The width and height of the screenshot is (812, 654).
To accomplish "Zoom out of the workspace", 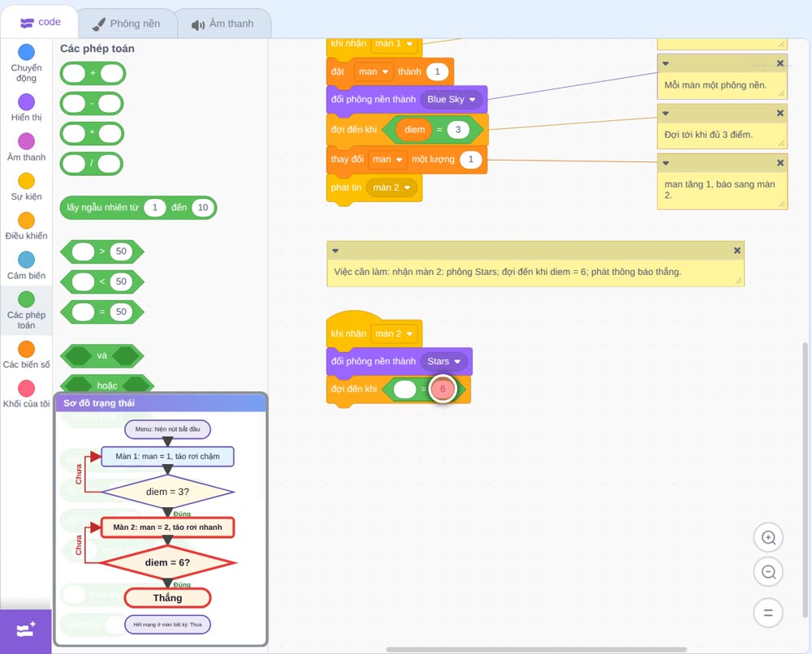I will click(768, 572).
